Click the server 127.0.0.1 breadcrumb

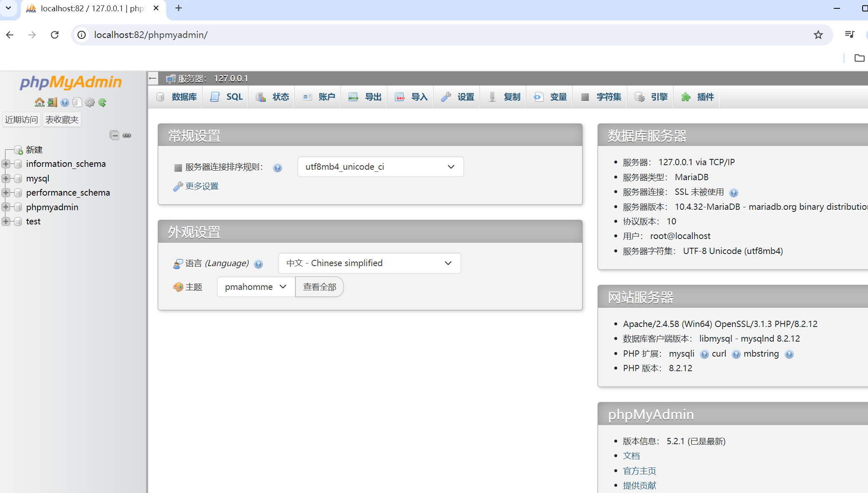point(213,78)
